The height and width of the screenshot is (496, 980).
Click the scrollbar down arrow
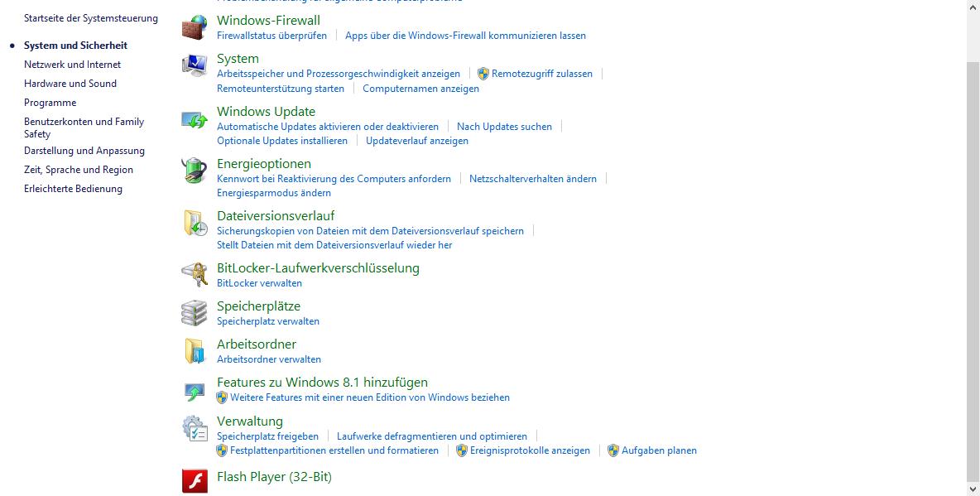click(973, 489)
